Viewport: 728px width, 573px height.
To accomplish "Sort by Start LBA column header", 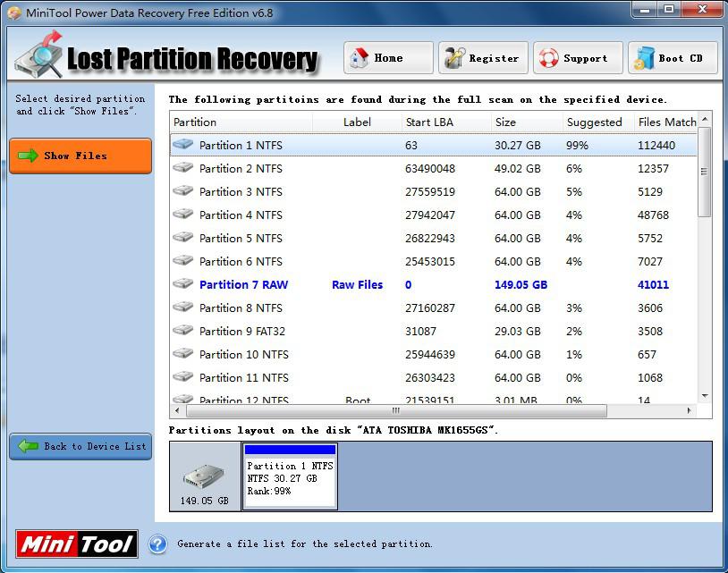I will pyautogui.click(x=446, y=122).
